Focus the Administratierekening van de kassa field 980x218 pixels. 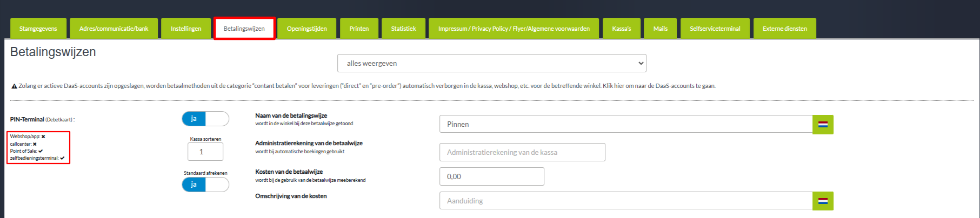522,152
